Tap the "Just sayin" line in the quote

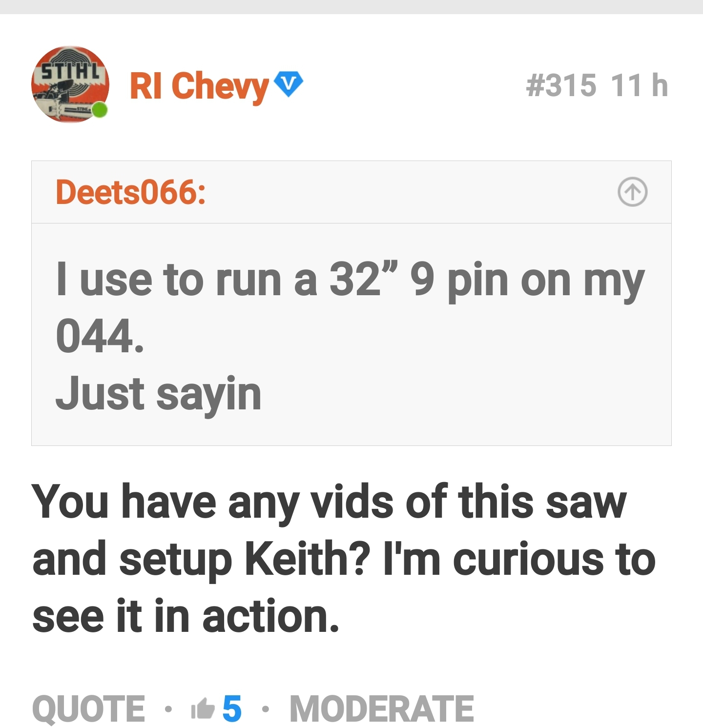pos(159,394)
